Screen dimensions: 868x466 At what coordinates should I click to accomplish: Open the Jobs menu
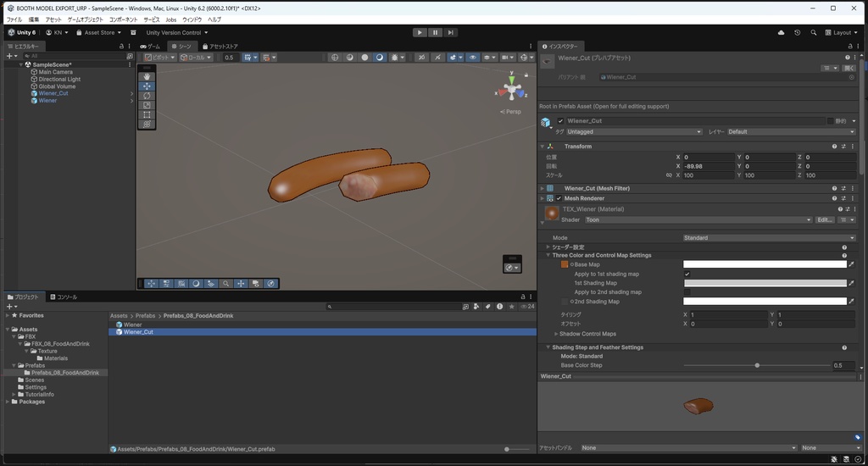(171, 19)
